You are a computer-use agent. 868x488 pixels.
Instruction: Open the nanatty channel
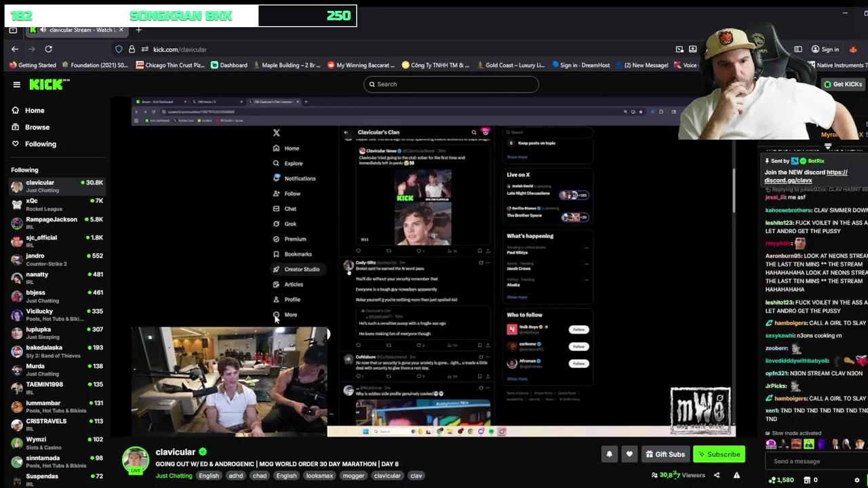point(57,277)
